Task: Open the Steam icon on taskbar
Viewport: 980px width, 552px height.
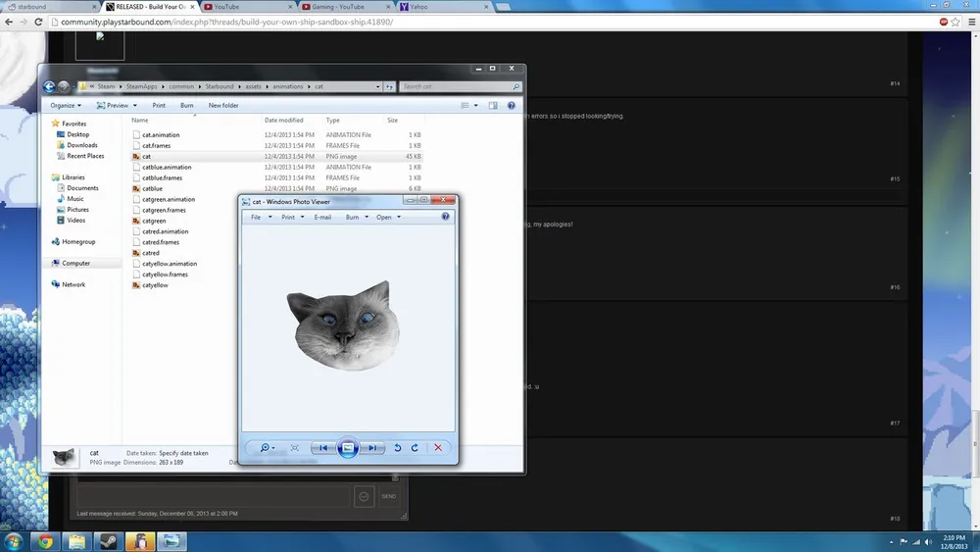Action: click(x=109, y=540)
